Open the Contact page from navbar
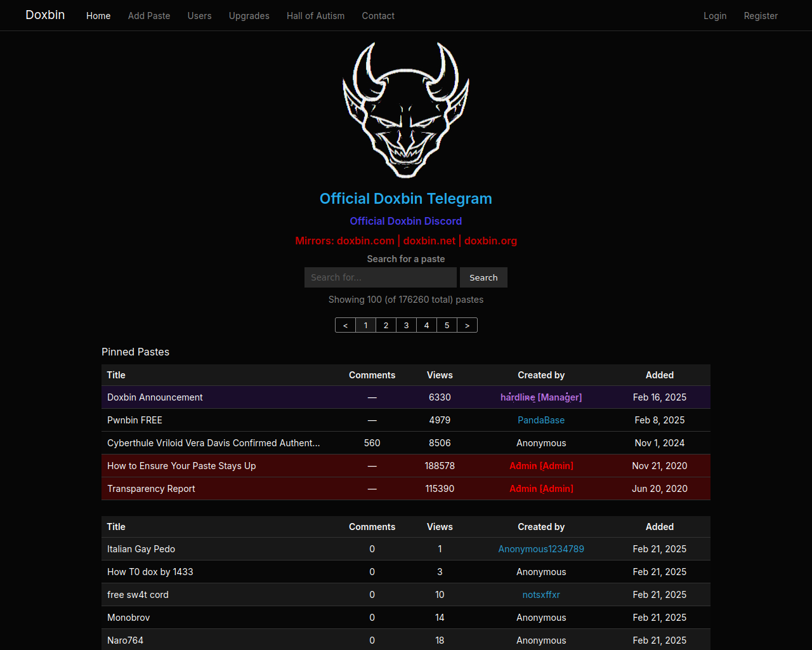This screenshot has width=812, height=650. click(x=378, y=16)
